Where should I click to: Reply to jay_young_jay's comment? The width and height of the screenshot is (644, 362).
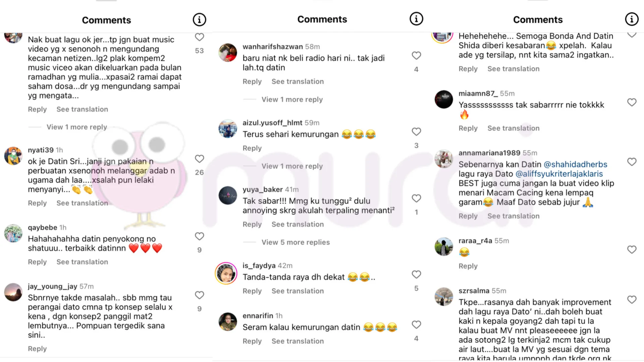point(37,349)
